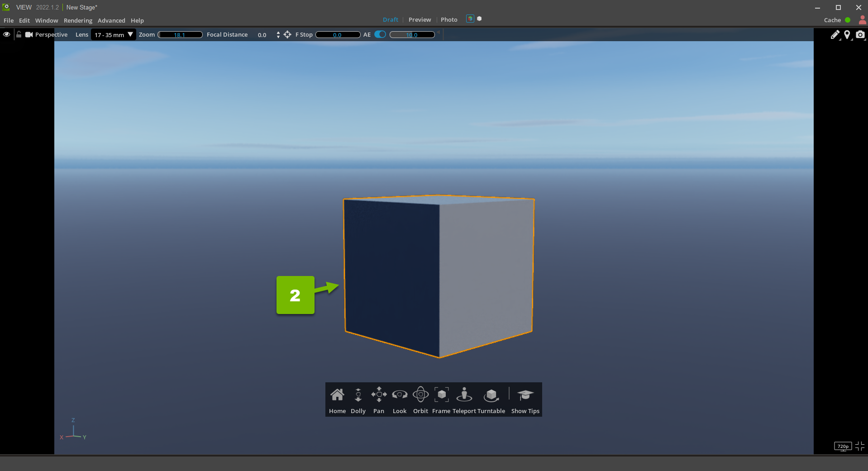Activate the Teleport tool

[x=464, y=400]
